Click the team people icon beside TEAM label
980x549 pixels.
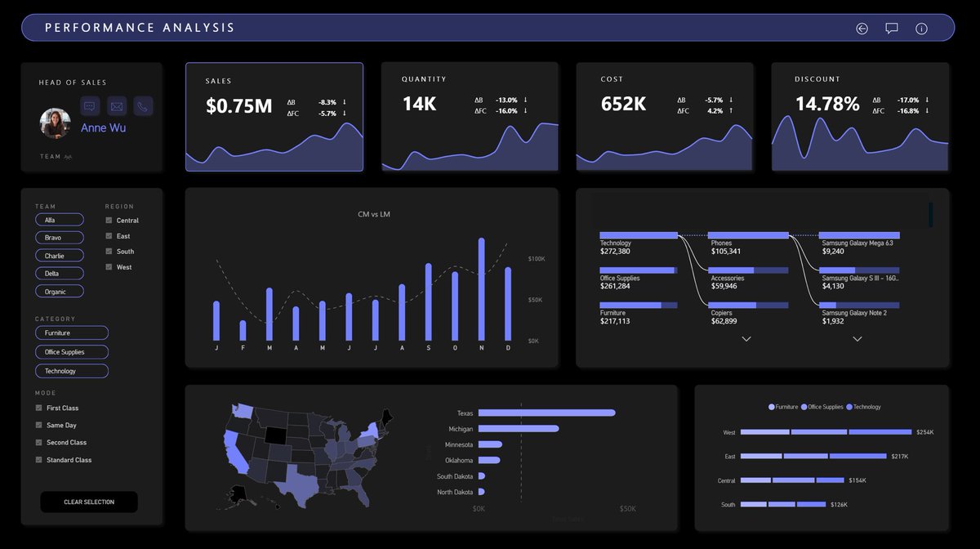pyautogui.click(x=68, y=155)
